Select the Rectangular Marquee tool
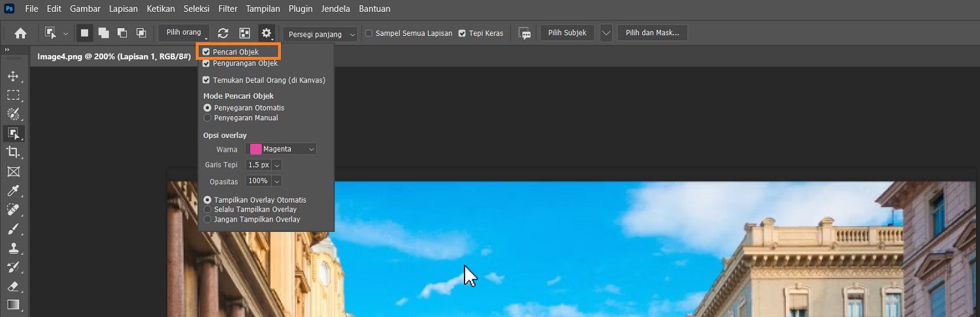Viewport: 980px width, 317px height. pos(13,95)
